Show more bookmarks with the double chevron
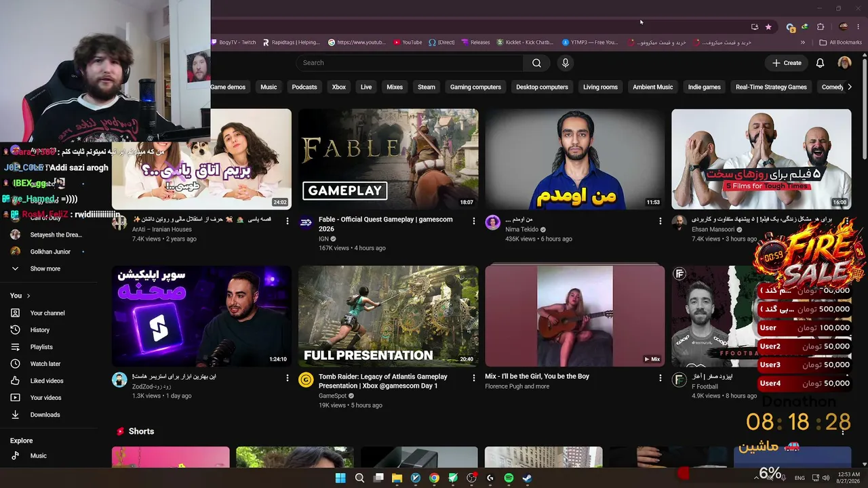Screen dimensions: 868x488 click(803, 42)
